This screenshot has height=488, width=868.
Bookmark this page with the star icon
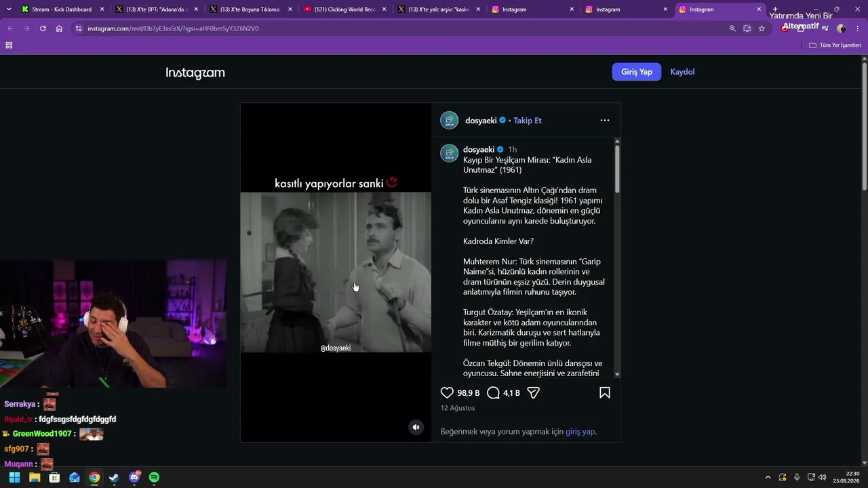pyautogui.click(x=762, y=28)
